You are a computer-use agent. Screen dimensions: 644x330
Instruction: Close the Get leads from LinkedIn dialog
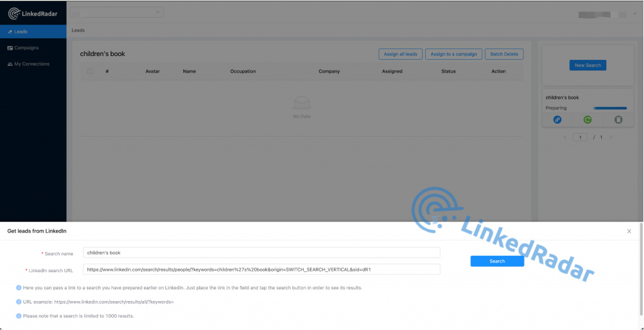[629, 231]
